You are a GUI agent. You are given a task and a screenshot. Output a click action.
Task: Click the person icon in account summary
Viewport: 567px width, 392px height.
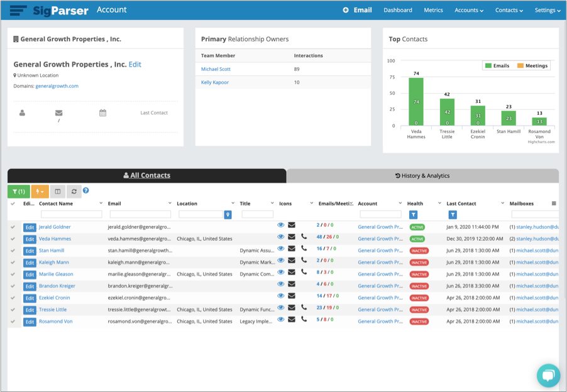[22, 112]
